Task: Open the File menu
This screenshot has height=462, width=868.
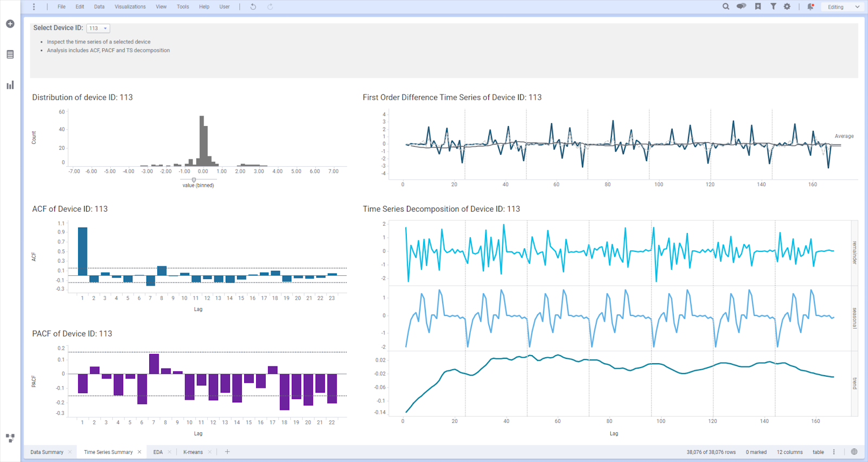Action: tap(61, 7)
